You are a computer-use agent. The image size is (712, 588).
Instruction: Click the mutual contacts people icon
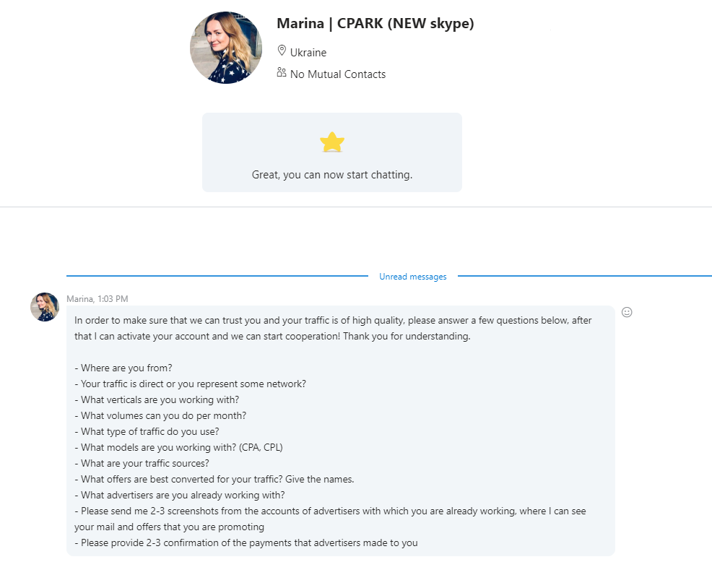282,72
